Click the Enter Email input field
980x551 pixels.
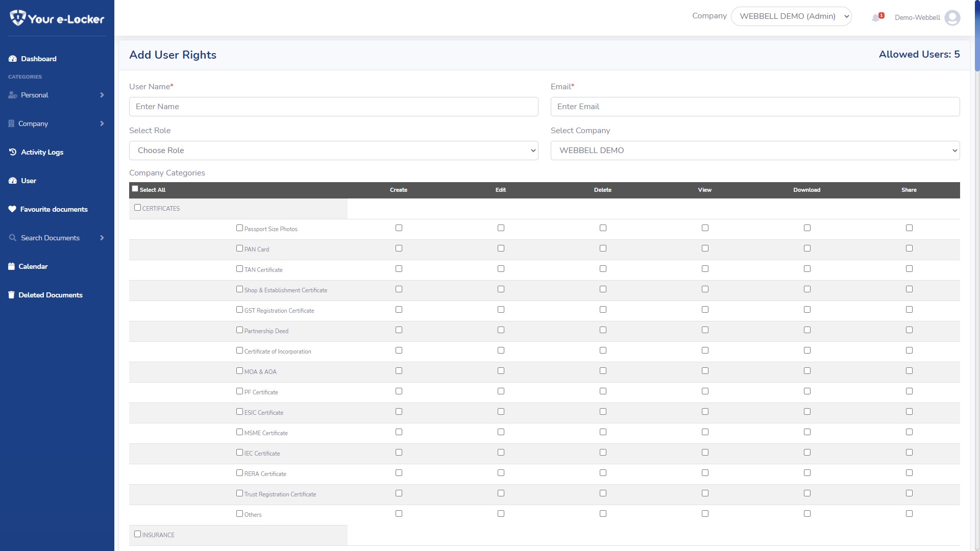(x=755, y=107)
